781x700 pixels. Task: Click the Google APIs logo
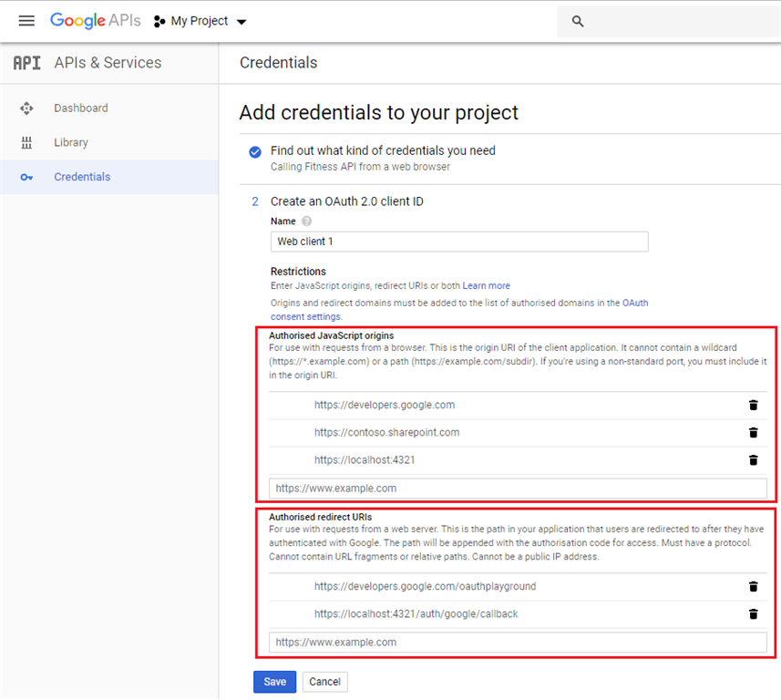(96, 20)
